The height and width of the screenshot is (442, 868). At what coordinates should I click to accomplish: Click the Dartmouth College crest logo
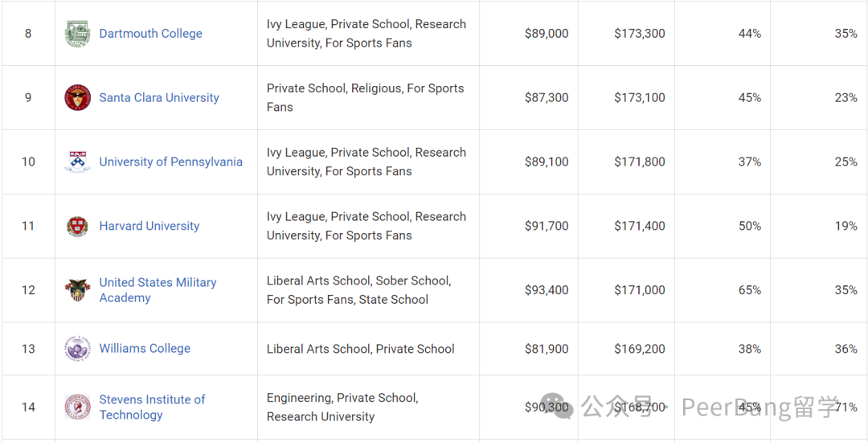point(77,34)
